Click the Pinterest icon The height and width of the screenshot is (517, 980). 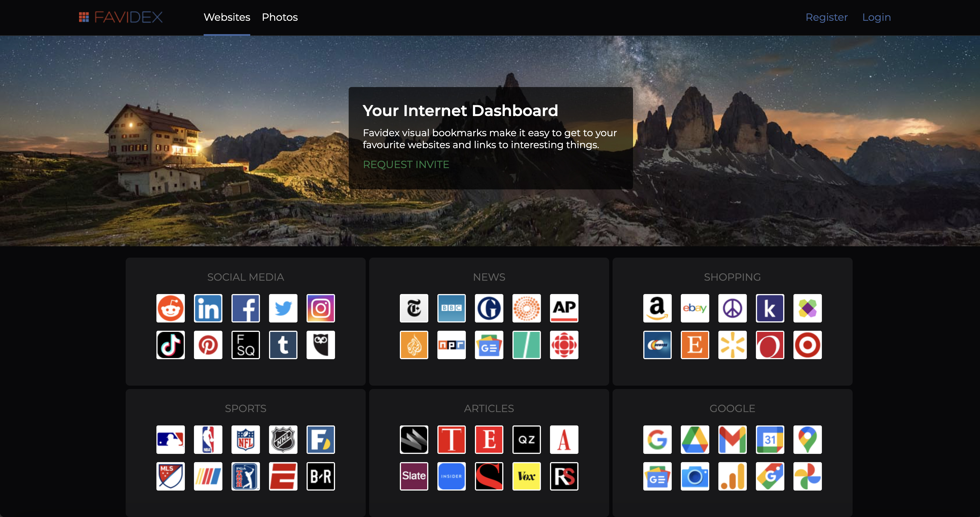coord(208,345)
